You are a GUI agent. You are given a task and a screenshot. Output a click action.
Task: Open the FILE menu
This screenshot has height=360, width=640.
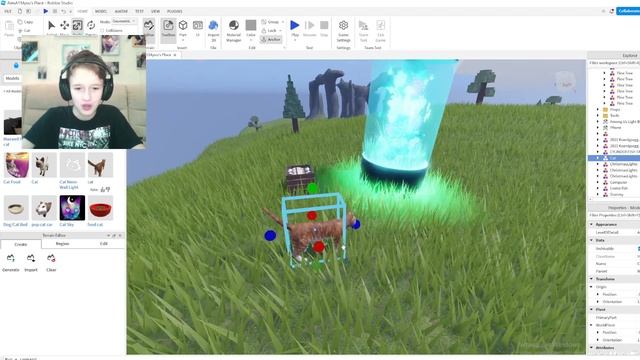coord(8,11)
